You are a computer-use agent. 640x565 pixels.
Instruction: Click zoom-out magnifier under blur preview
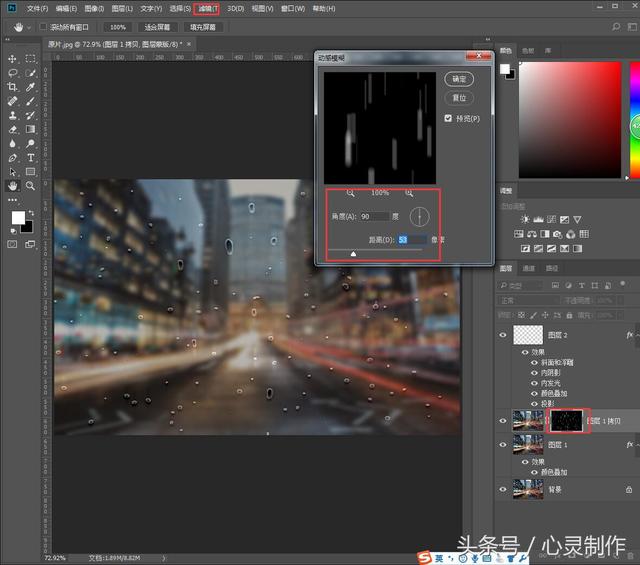tap(351, 192)
